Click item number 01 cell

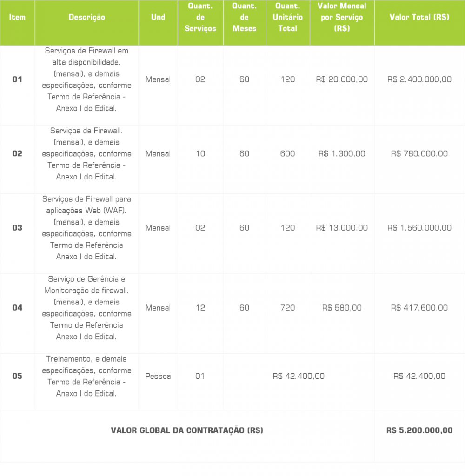17,79
